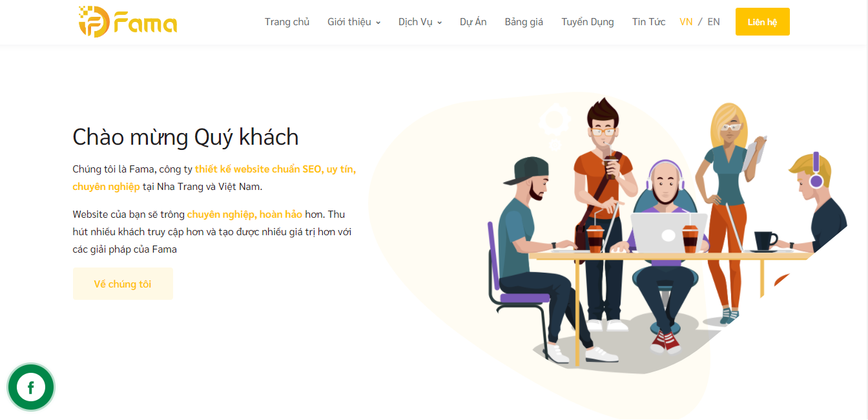Click the Fama logo icon
Viewport: 868px width, 420px height.
(94, 21)
